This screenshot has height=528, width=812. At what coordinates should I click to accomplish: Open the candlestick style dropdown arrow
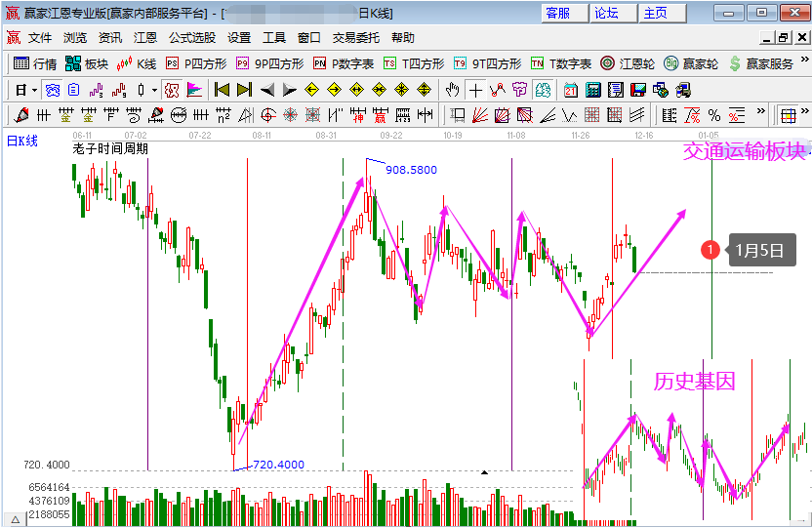click(x=155, y=90)
